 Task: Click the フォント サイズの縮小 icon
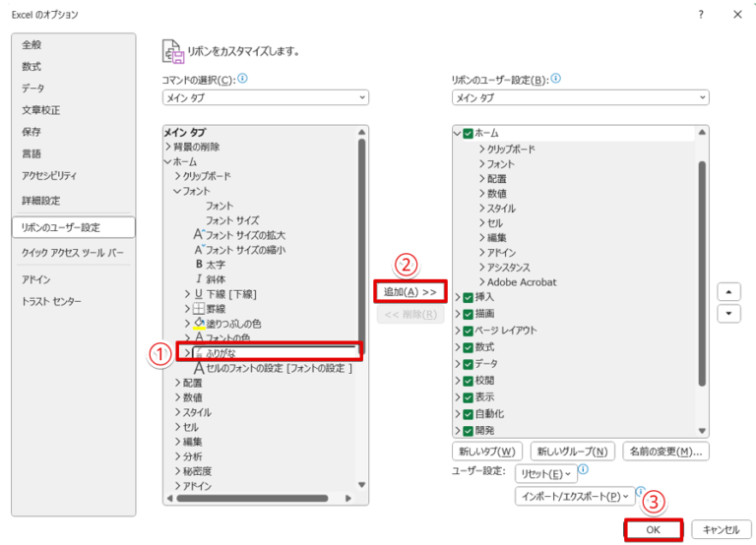click(199, 250)
